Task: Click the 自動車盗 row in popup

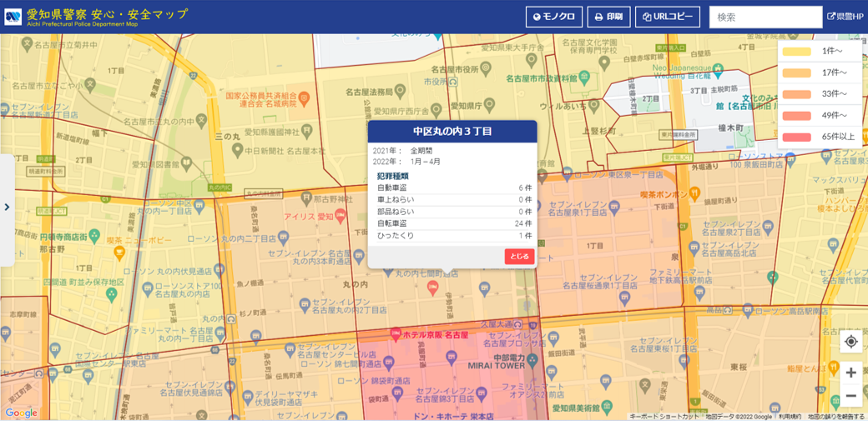Action: point(454,188)
